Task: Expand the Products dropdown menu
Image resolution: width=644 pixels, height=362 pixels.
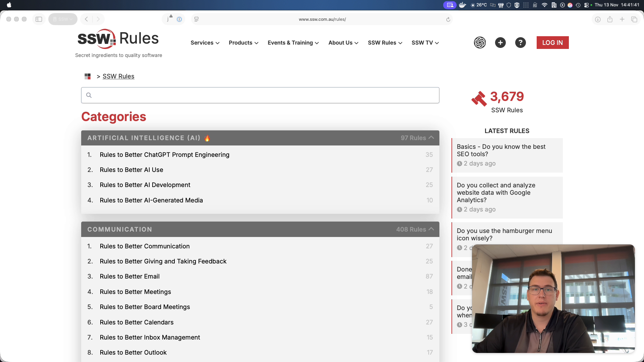Action: pos(244,43)
